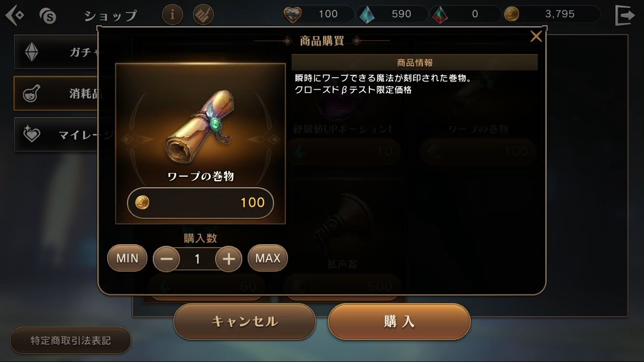Viewport: 644px width, 362px height.
Task: Decrease purchase quantity with minus
Action: pos(167,259)
